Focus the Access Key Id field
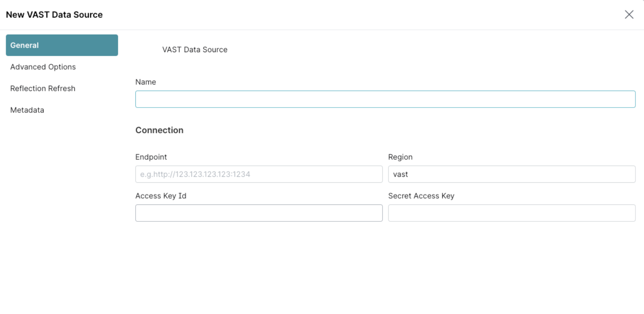Screen dimensions: 644x314 pyautogui.click(x=259, y=213)
